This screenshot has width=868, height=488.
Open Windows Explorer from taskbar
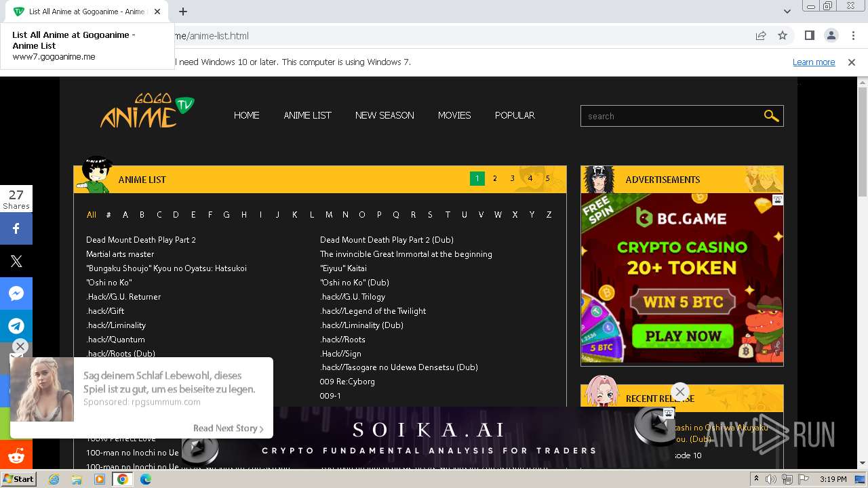point(77,479)
